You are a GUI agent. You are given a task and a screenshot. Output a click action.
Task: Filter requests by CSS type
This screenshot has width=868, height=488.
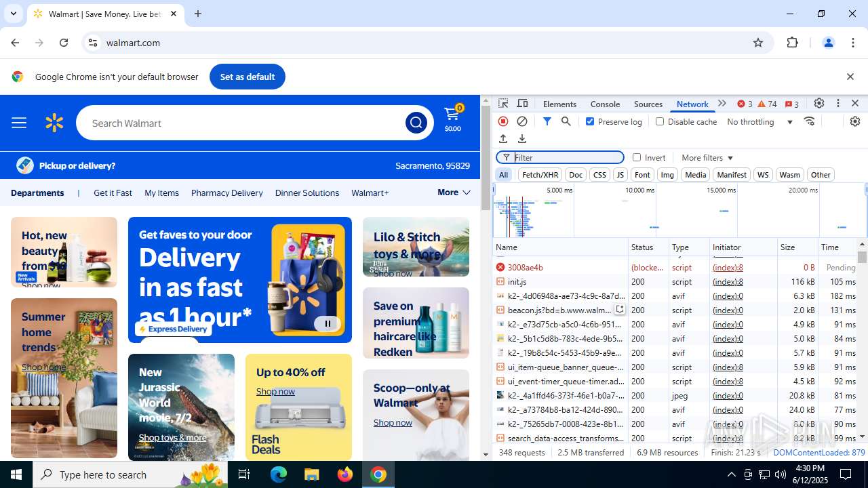[599, 175]
